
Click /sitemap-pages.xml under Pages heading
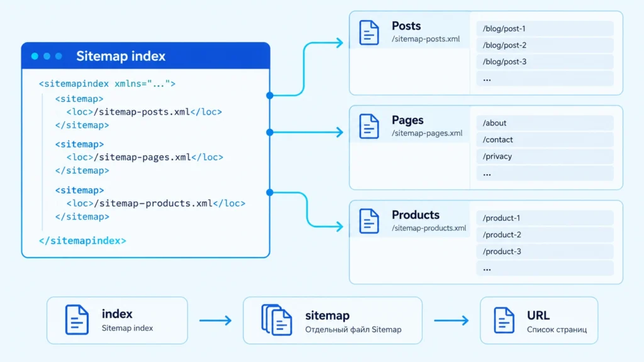coord(427,133)
